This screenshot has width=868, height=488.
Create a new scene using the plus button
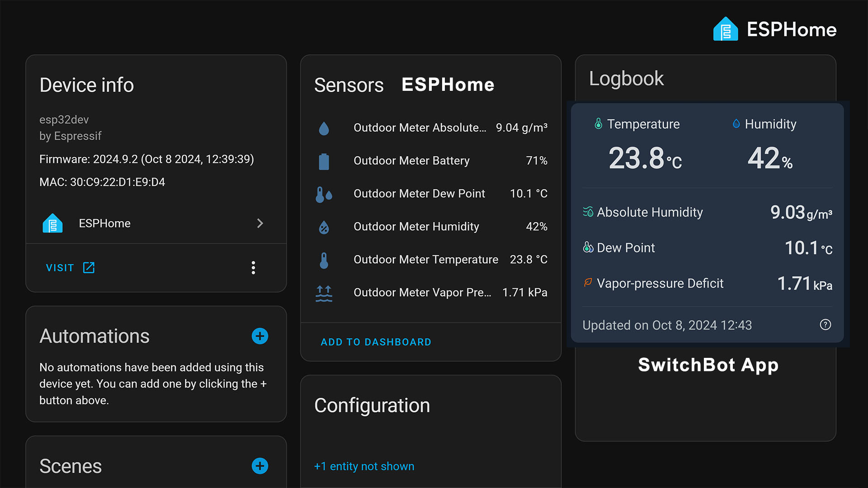260,466
